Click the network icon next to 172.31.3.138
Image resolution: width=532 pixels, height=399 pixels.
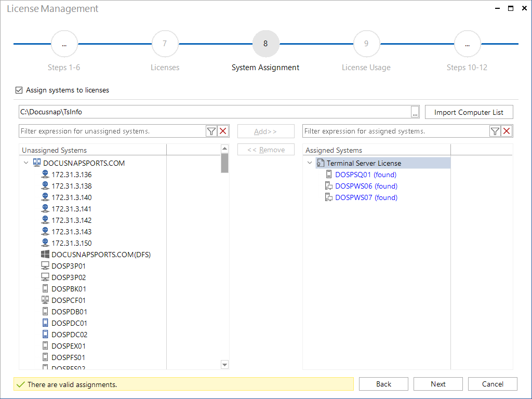[45, 185]
